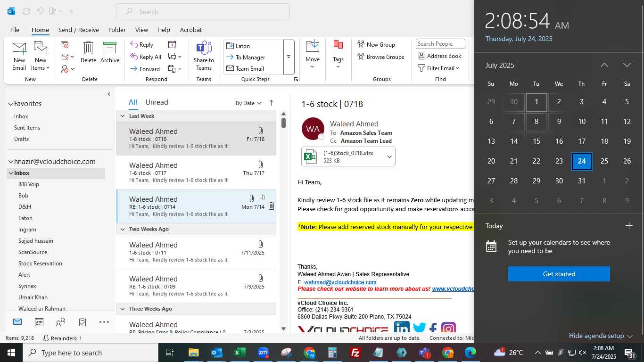Click the wahmed@vcloudchoice.com email link
This screenshot has width=644, height=362.
pos(340,282)
